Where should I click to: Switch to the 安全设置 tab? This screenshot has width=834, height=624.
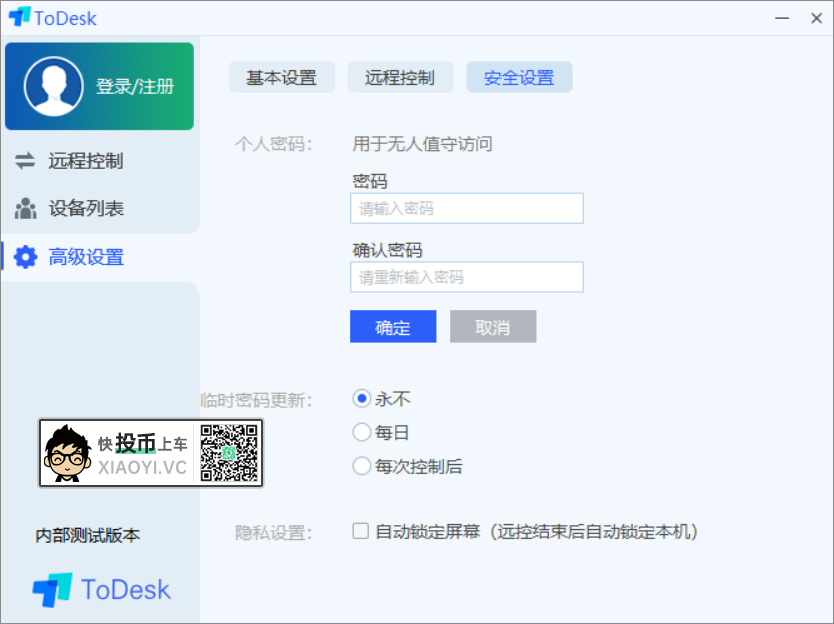point(519,76)
